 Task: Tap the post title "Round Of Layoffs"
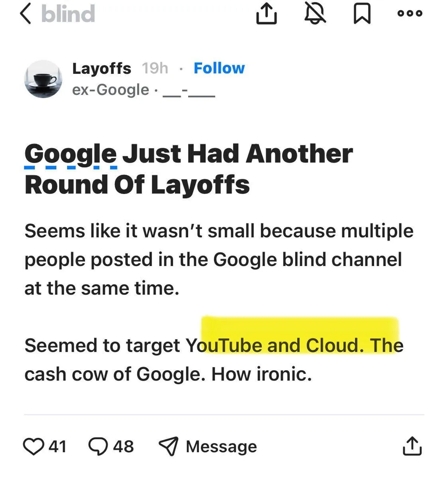(137, 185)
